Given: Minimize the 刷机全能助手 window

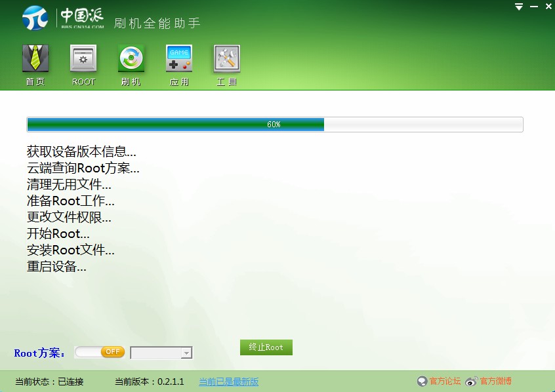Looking at the screenshot, I should point(534,7).
